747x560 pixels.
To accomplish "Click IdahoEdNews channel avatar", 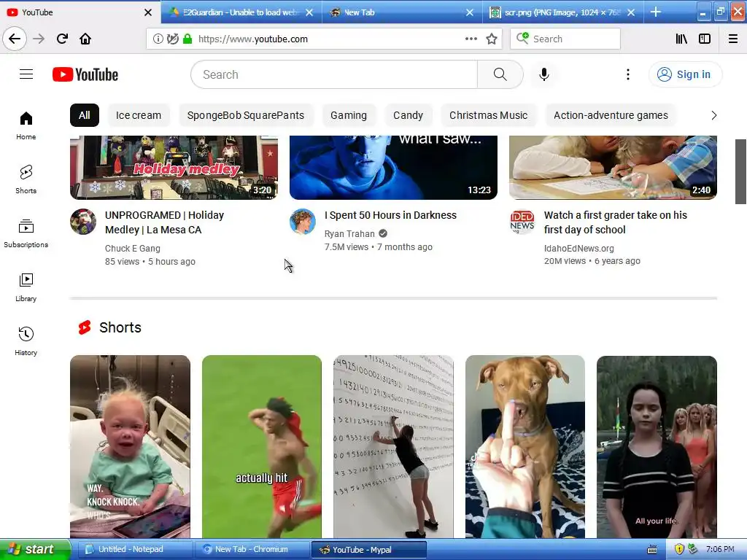I will 522,222.
